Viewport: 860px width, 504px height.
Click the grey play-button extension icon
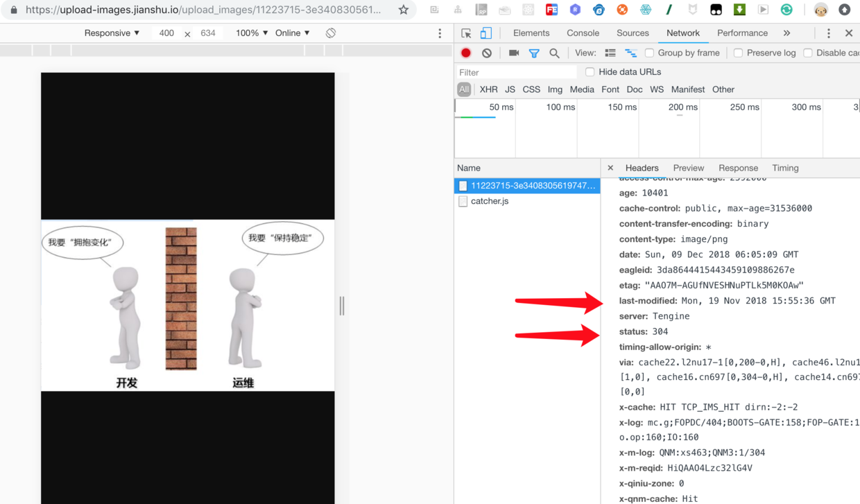click(x=763, y=10)
